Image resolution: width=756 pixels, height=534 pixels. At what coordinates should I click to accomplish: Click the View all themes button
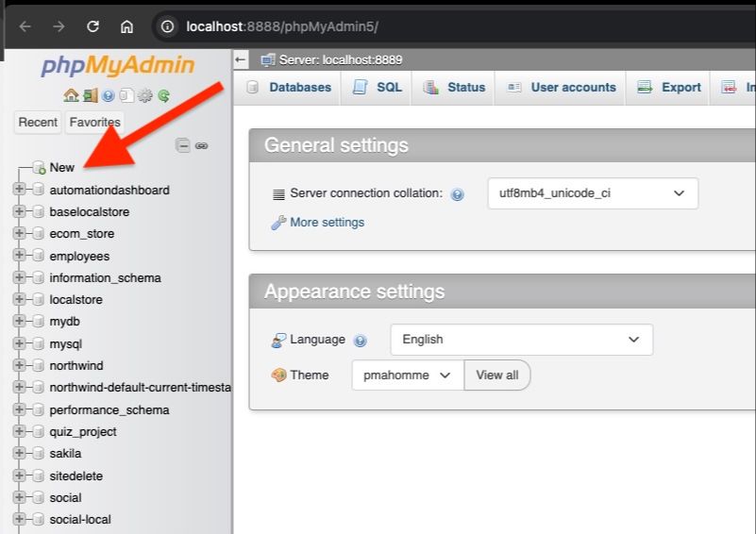[x=497, y=375]
